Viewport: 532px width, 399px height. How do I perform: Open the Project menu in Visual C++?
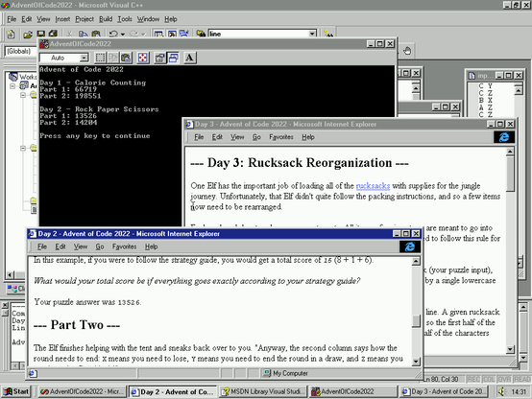click(x=85, y=19)
